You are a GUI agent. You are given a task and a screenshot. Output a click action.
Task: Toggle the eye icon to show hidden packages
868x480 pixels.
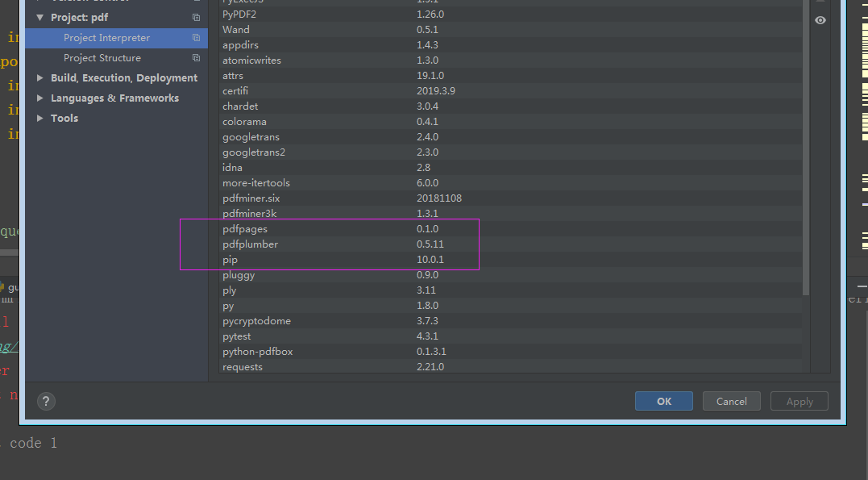click(820, 19)
